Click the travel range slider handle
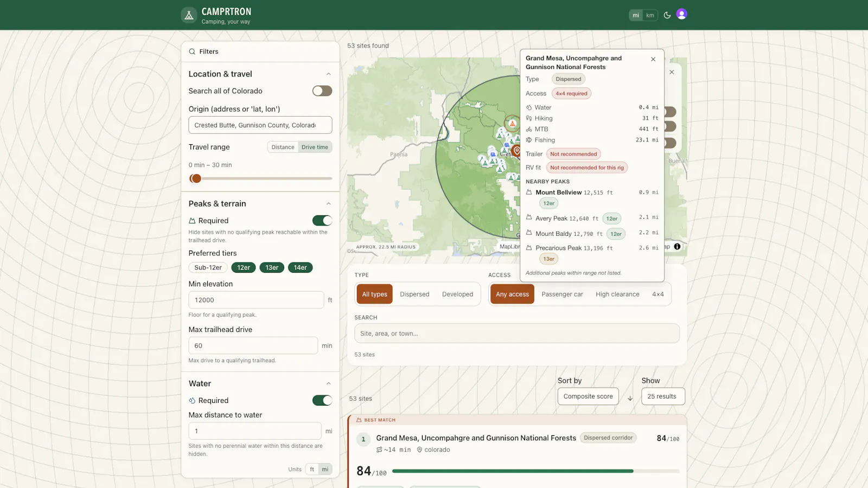The width and height of the screenshot is (868, 488). pos(196,178)
